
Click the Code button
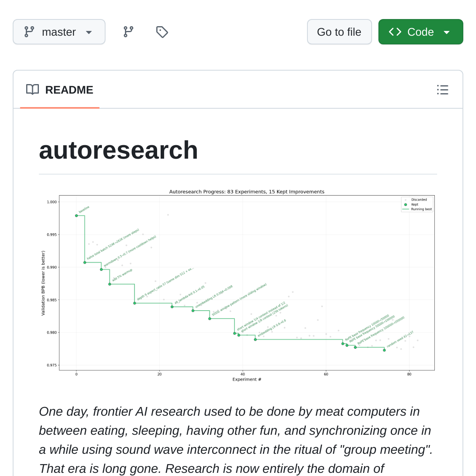[x=420, y=32]
